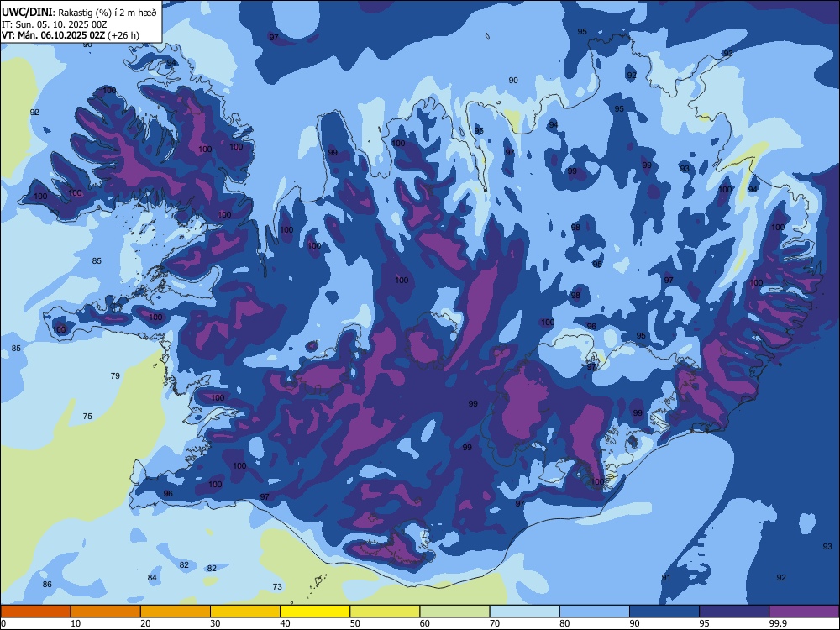Select the light blue 80–90 legend swatch
This screenshot has height=630, width=840.
(595, 612)
